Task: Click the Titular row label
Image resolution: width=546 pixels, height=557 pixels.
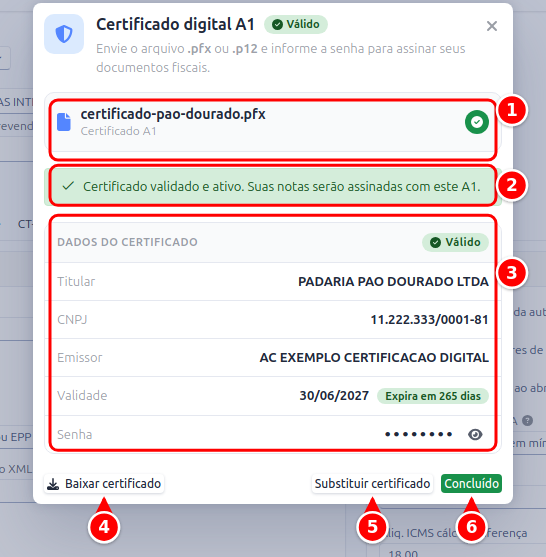Action: (76, 282)
